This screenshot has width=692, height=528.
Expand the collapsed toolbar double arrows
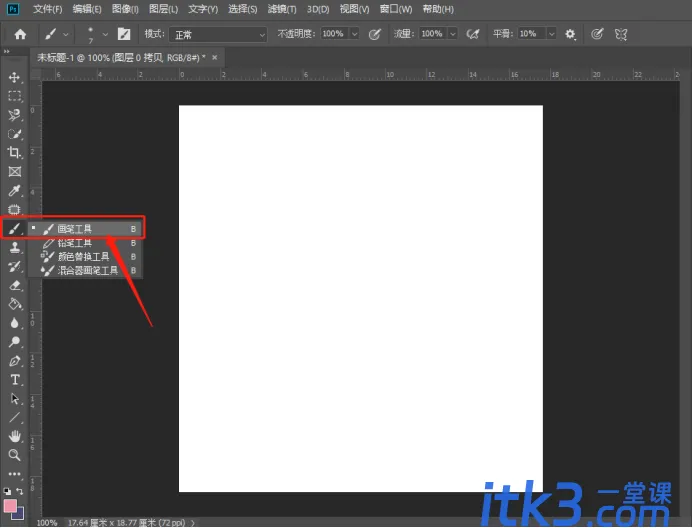pos(6,51)
